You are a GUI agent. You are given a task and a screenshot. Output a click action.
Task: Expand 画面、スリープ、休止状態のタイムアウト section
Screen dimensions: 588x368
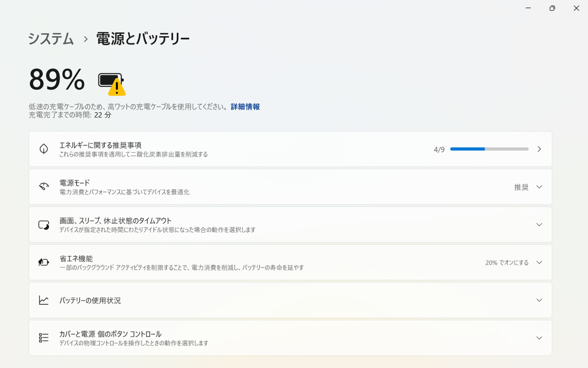pos(539,224)
